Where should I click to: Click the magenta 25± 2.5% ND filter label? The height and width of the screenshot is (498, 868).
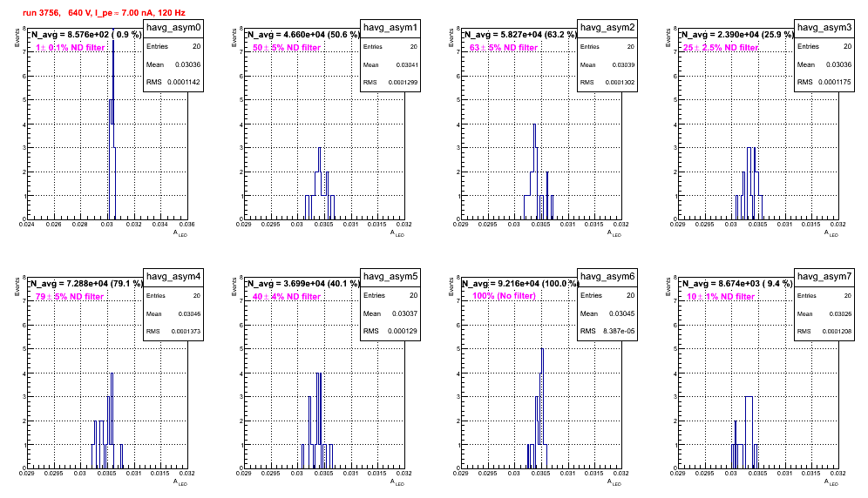pos(721,48)
